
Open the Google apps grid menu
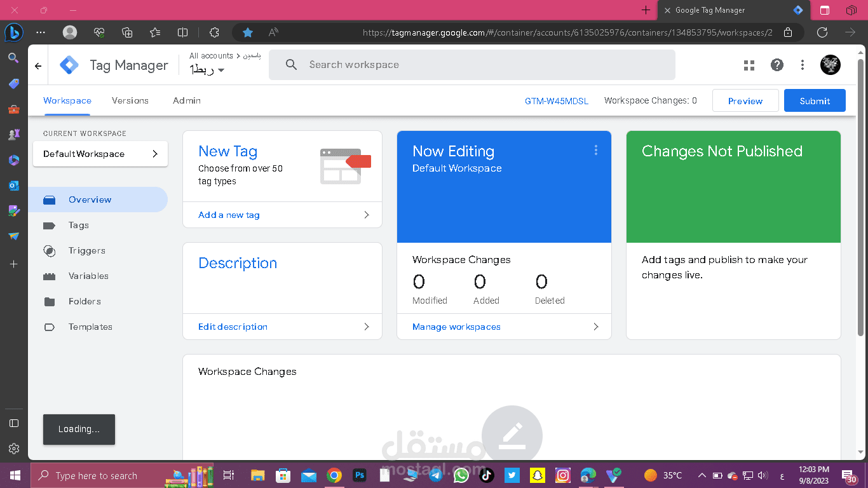click(749, 65)
